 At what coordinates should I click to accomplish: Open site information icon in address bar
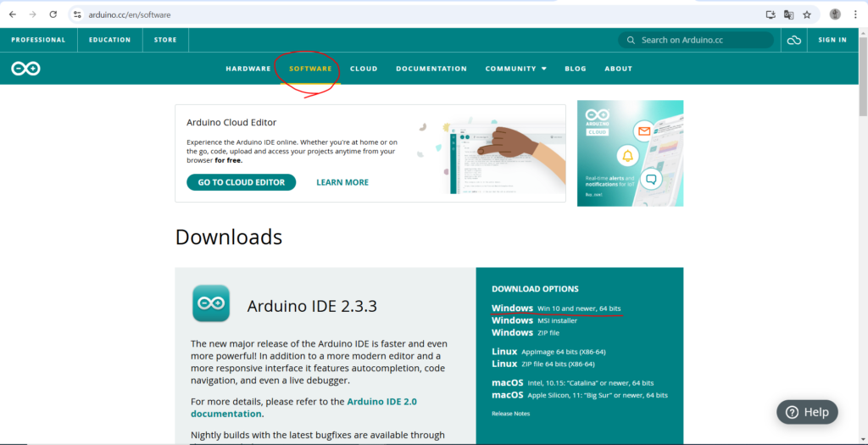77,15
